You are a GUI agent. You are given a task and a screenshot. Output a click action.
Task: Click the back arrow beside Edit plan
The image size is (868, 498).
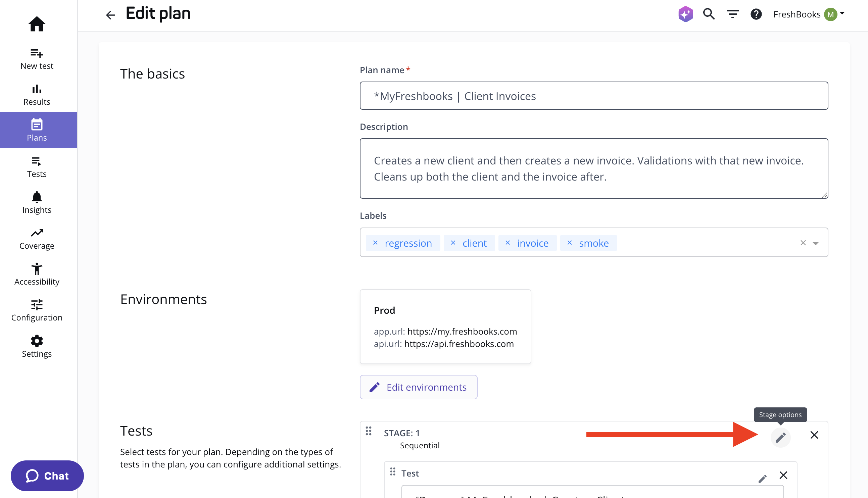[110, 15]
